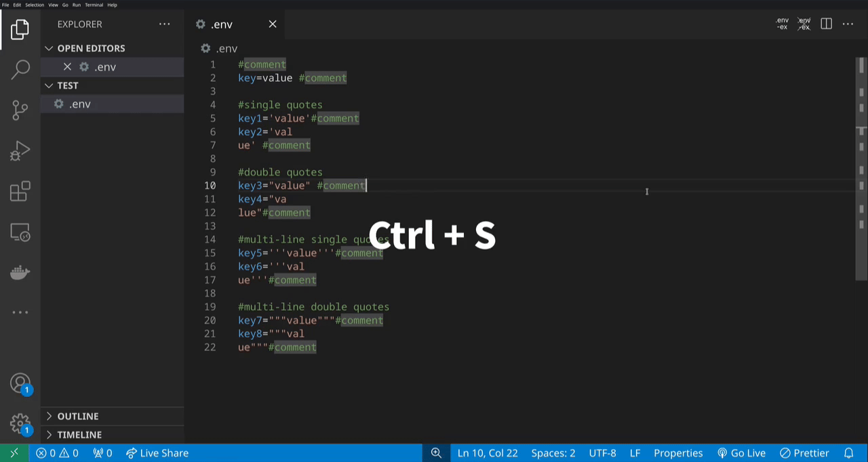The height and width of the screenshot is (462, 868).
Task: Split the editor right
Action: coord(826,24)
